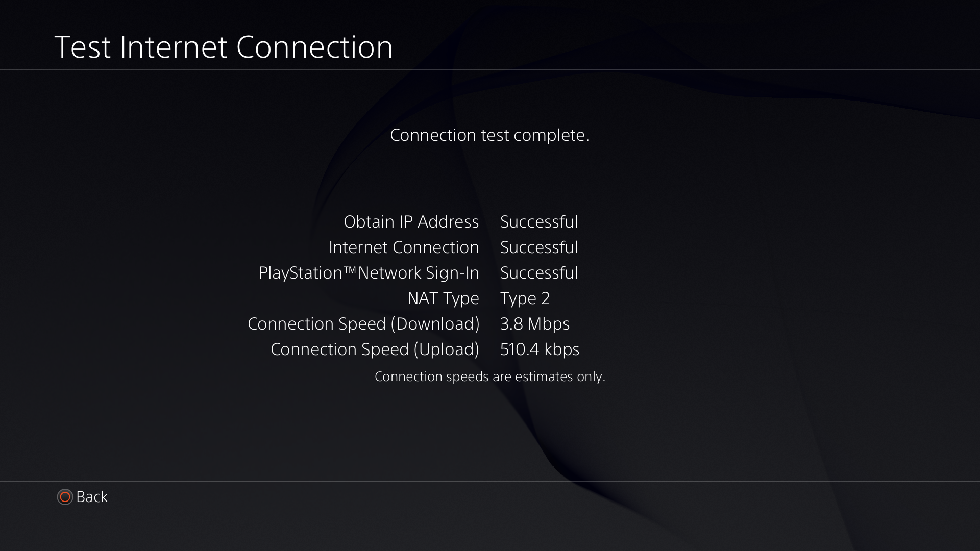The image size is (980, 551).
Task: Click the Test Internet Connection title
Action: point(224,47)
